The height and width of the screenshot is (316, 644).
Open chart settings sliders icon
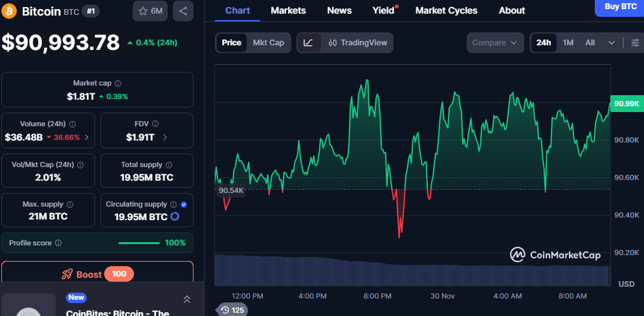pos(634,43)
